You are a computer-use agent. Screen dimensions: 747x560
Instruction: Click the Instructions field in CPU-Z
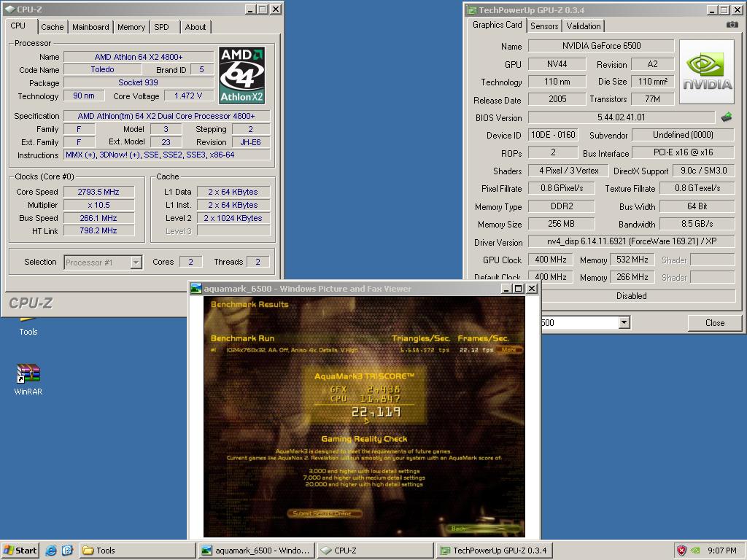coord(167,155)
